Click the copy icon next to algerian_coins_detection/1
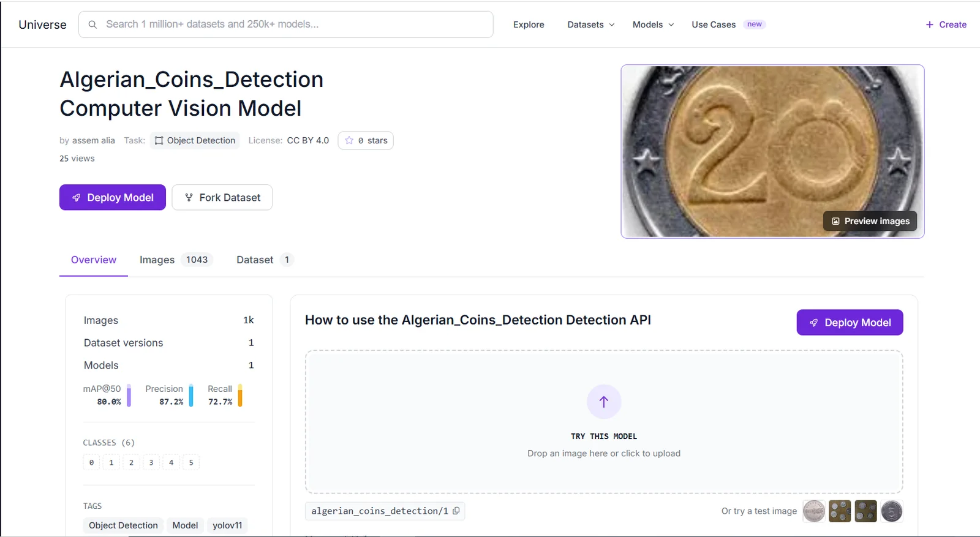Viewport: 980px width, 537px height. tap(456, 511)
